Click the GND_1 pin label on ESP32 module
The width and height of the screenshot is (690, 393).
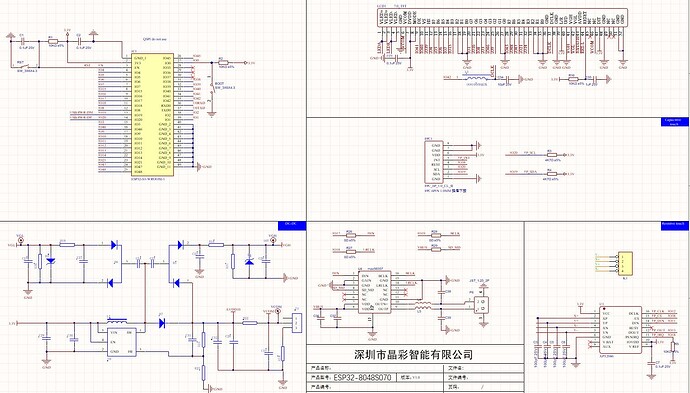click(x=140, y=58)
